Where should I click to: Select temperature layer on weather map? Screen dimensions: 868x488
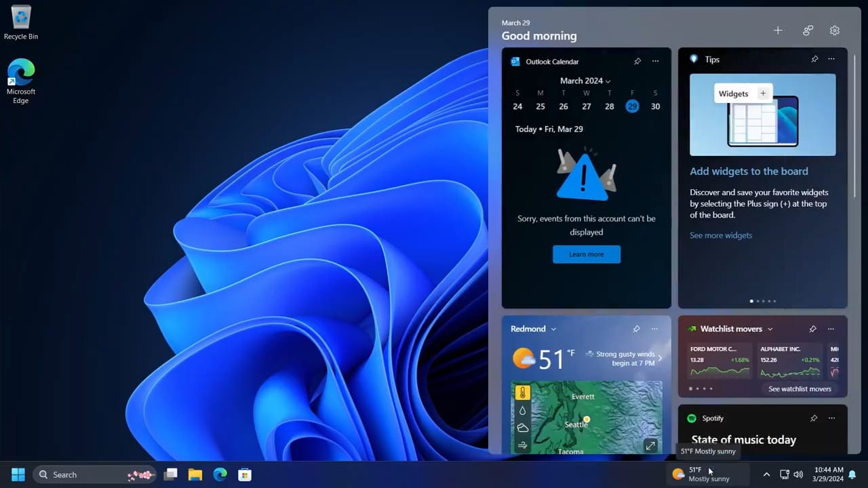pos(522,392)
